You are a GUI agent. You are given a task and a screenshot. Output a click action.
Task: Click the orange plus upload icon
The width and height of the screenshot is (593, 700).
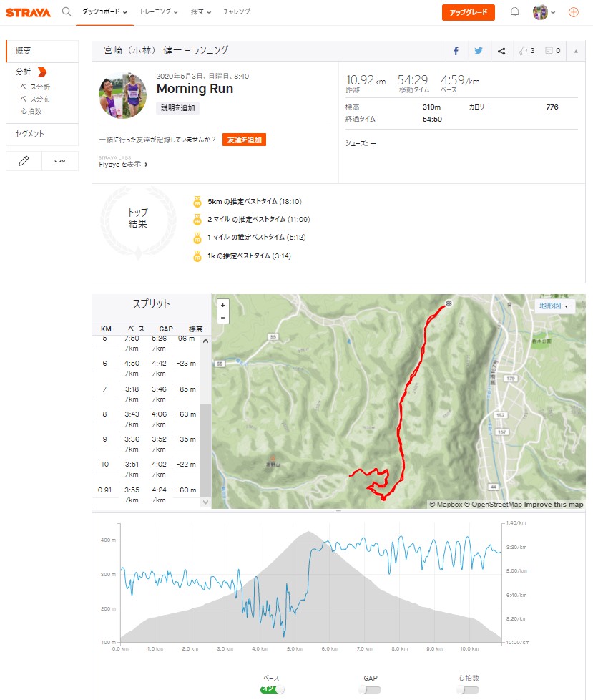point(573,12)
